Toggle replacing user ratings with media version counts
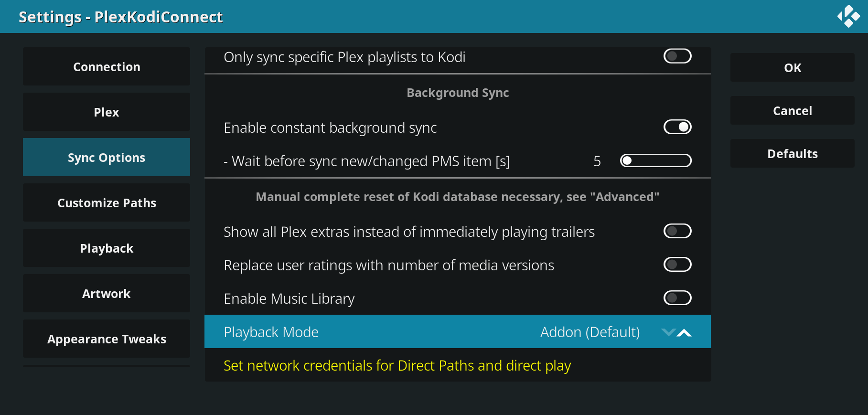Image resolution: width=868 pixels, height=415 pixels. coord(677,265)
